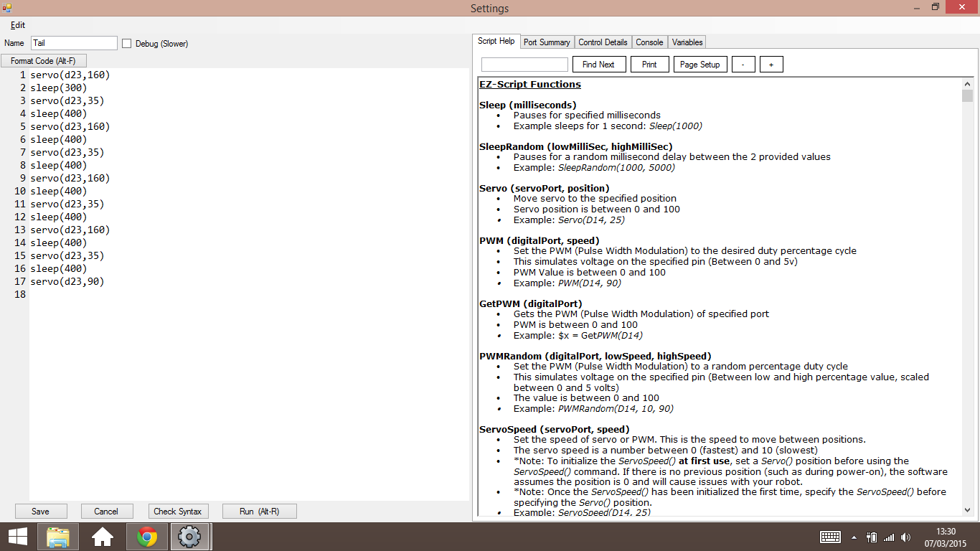Click the power status icon in the tray
Image resolution: width=980 pixels, height=551 pixels.
pos(870,536)
